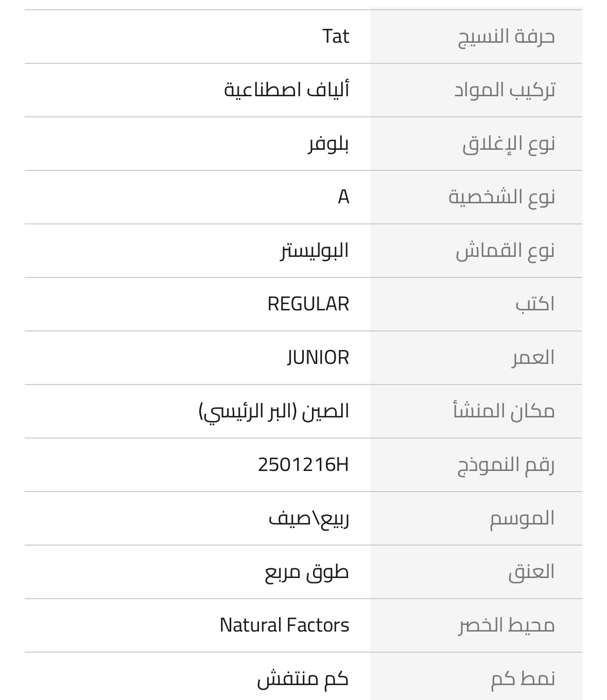Select the 'مكان المنشأ' label
This screenshot has width=607, height=700.
(504, 411)
